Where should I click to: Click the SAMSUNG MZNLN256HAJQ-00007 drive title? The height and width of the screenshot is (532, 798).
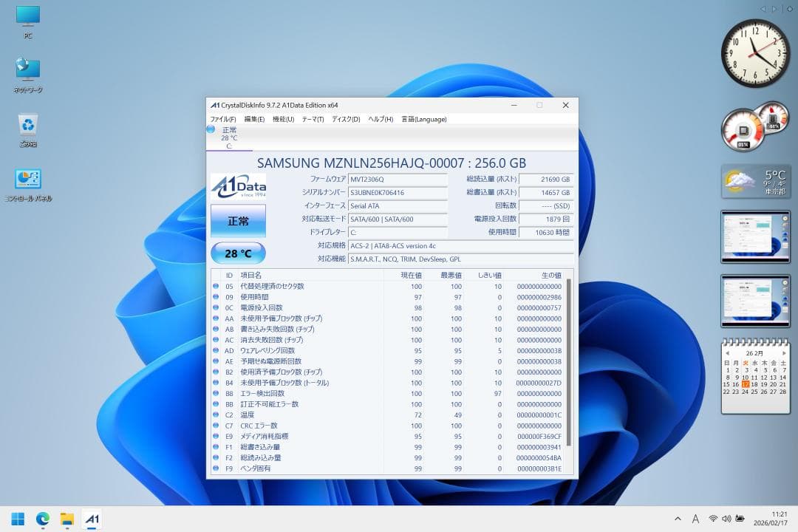coord(392,163)
